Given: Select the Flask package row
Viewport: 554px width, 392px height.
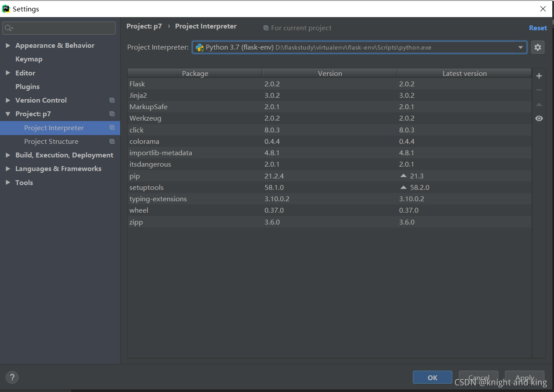Looking at the screenshot, I should pos(329,84).
